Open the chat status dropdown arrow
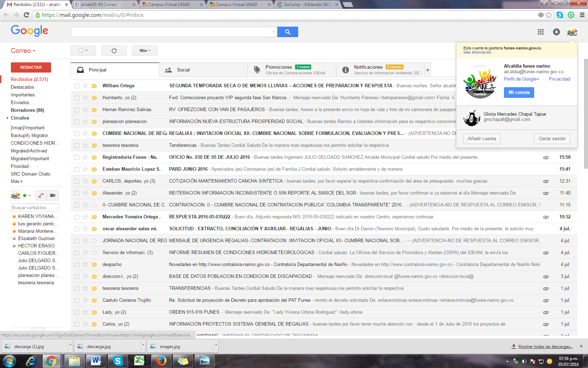This screenshot has height=368, width=588. coord(29,196)
